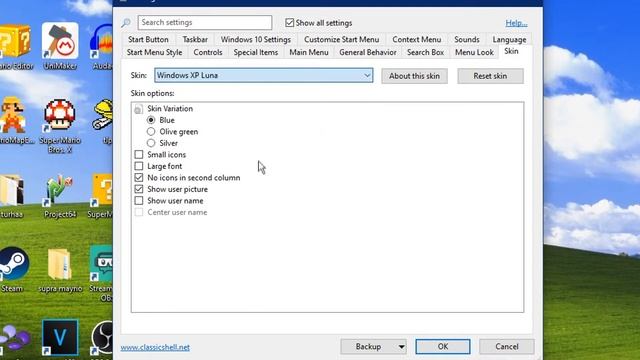Switch to Start Menu Style tab

[x=154, y=52]
